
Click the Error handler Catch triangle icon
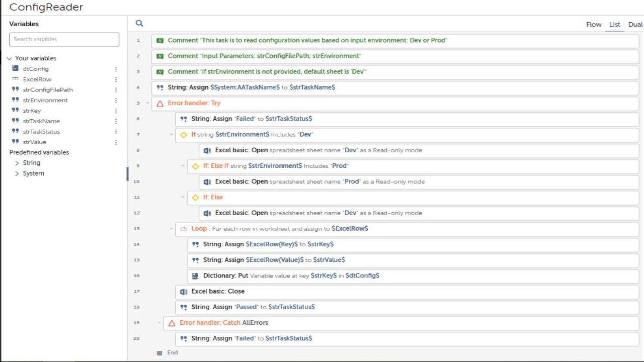172,323
